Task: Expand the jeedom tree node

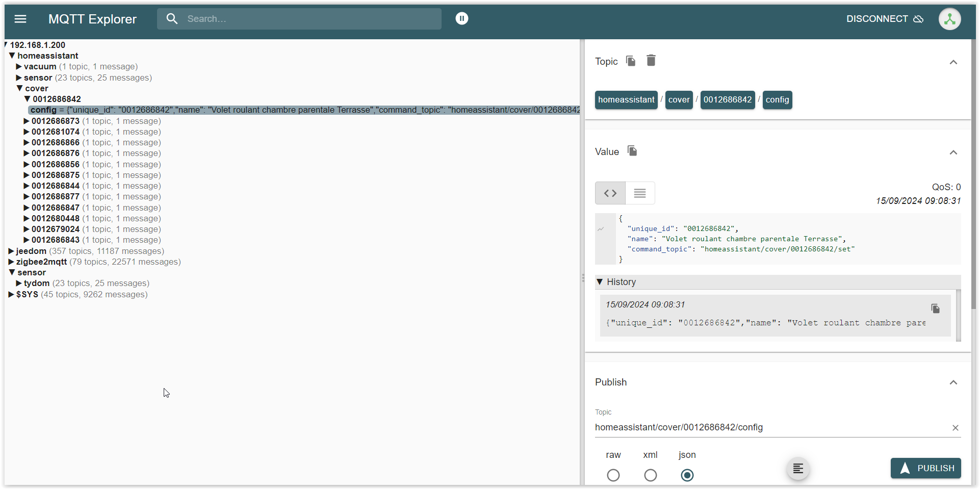Action: tap(11, 251)
